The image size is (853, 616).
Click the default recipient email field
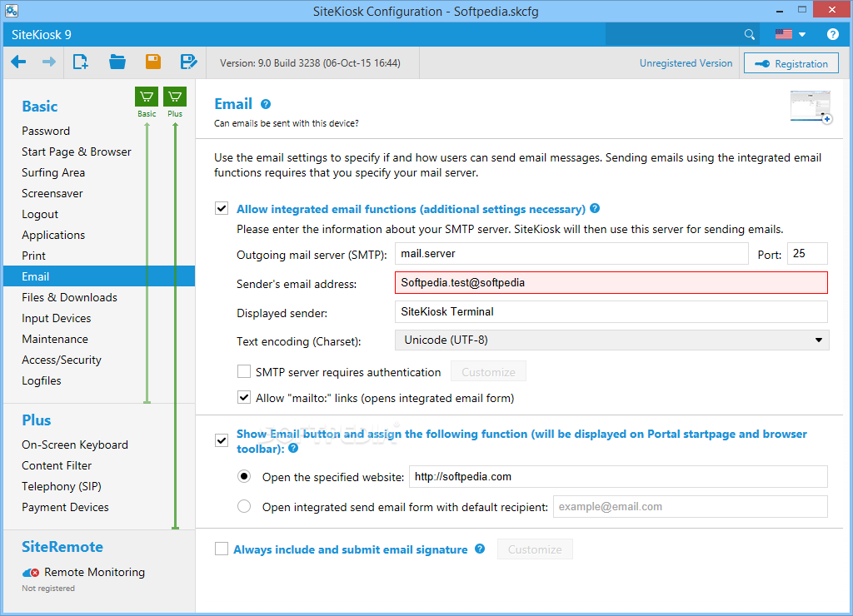click(x=691, y=507)
